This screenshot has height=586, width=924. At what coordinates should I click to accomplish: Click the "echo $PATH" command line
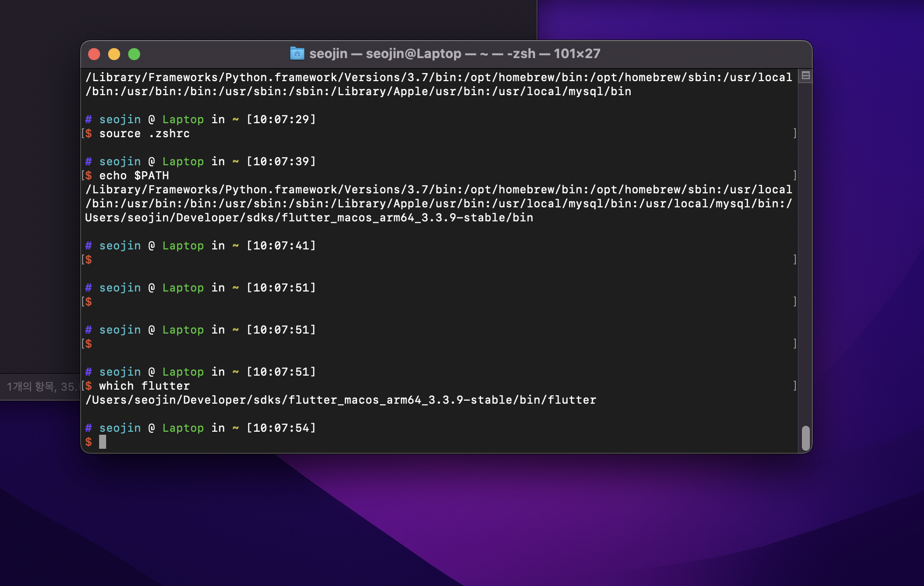point(134,176)
